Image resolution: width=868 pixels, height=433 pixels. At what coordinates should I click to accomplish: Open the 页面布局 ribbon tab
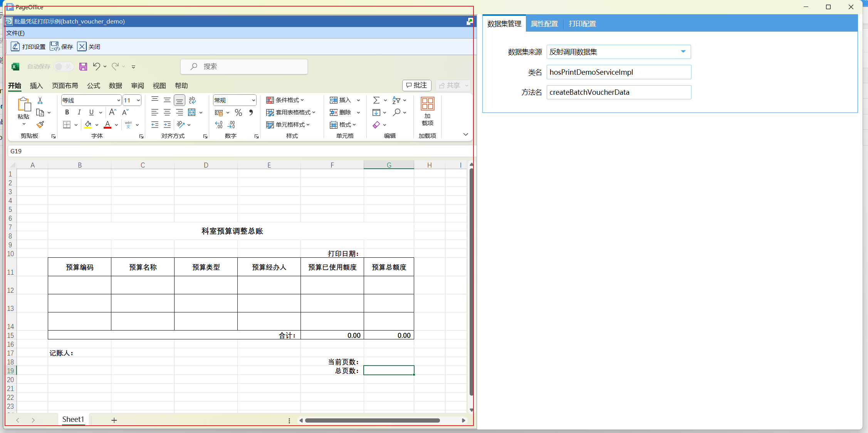point(65,86)
